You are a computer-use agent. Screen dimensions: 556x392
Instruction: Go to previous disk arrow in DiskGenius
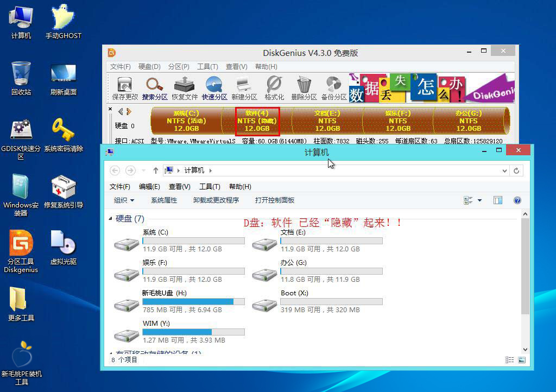coord(121,112)
